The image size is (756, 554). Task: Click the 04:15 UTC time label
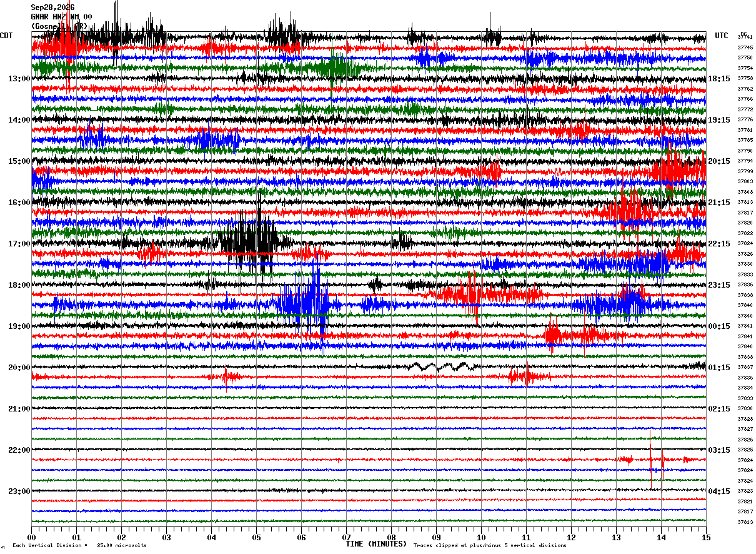[719, 491]
